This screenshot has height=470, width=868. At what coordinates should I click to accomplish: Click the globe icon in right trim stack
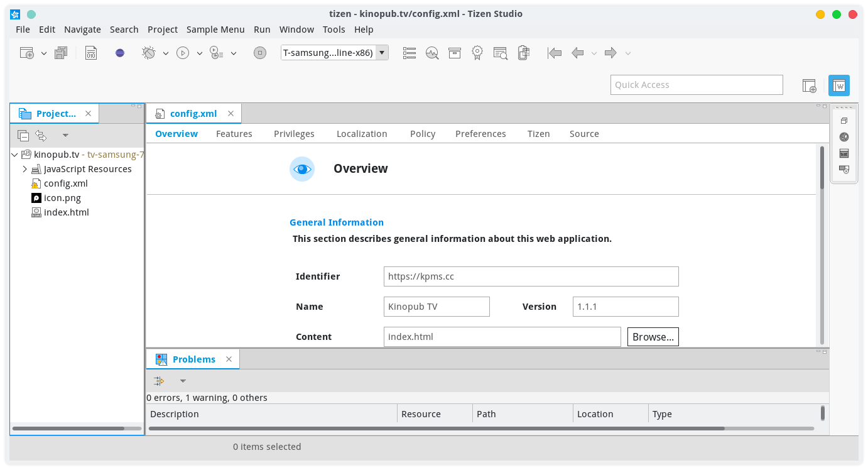(844, 137)
